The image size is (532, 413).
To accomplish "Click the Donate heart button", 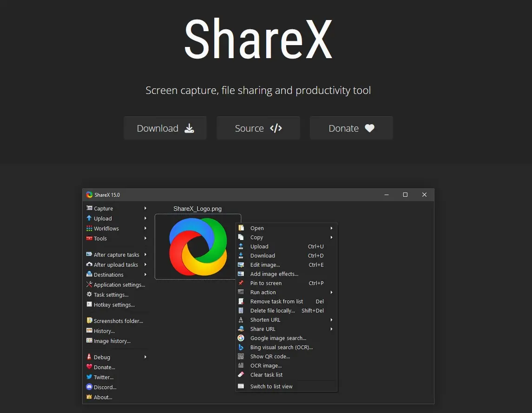I will [351, 128].
